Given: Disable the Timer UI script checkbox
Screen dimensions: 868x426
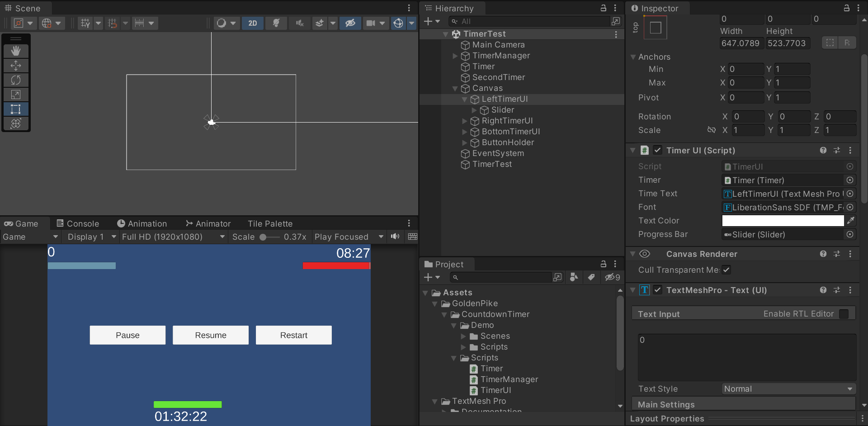Looking at the screenshot, I should 658,150.
